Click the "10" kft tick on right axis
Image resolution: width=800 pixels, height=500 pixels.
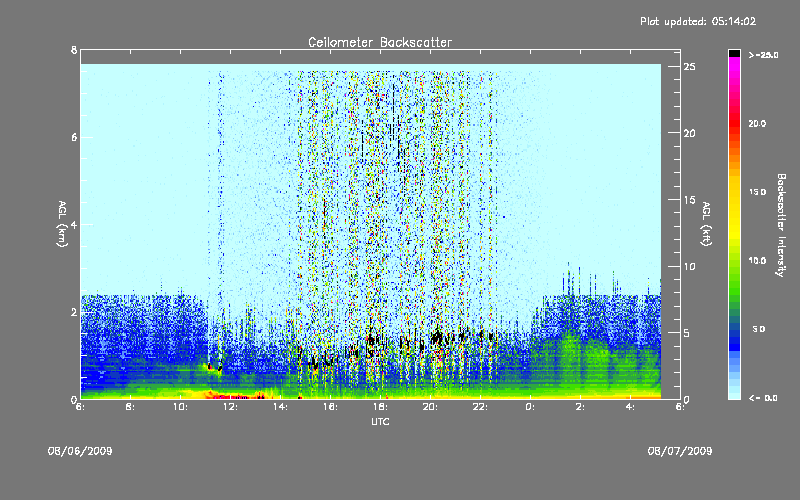tap(690, 266)
